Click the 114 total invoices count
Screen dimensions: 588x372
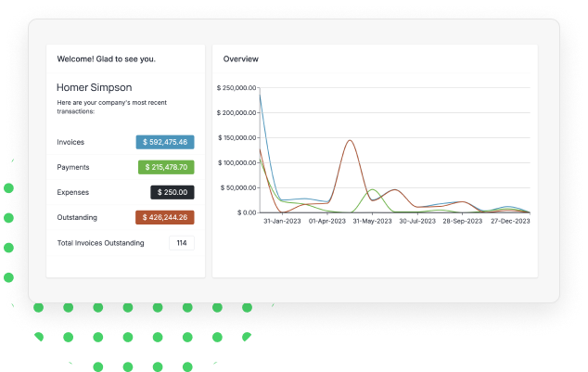click(182, 243)
